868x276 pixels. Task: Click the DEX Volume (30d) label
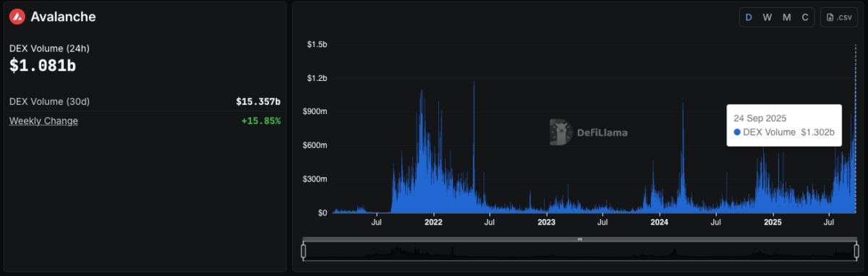pos(49,102)
